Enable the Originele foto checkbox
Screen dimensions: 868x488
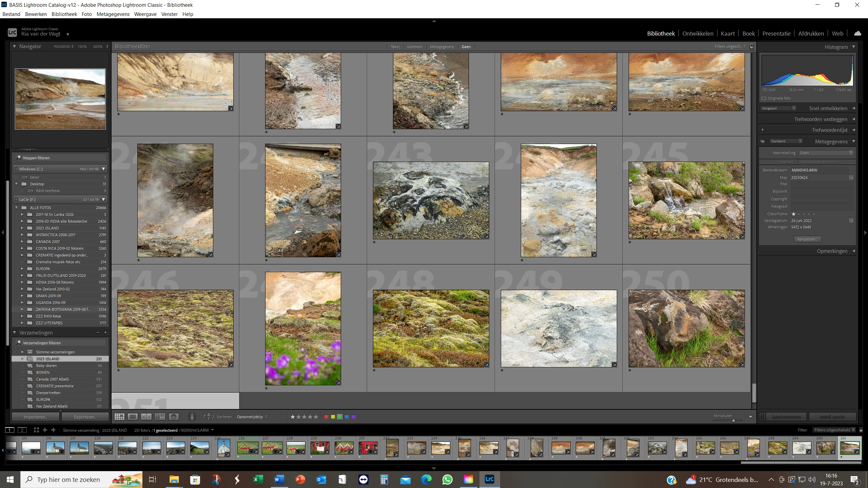[x=764, y=98]
